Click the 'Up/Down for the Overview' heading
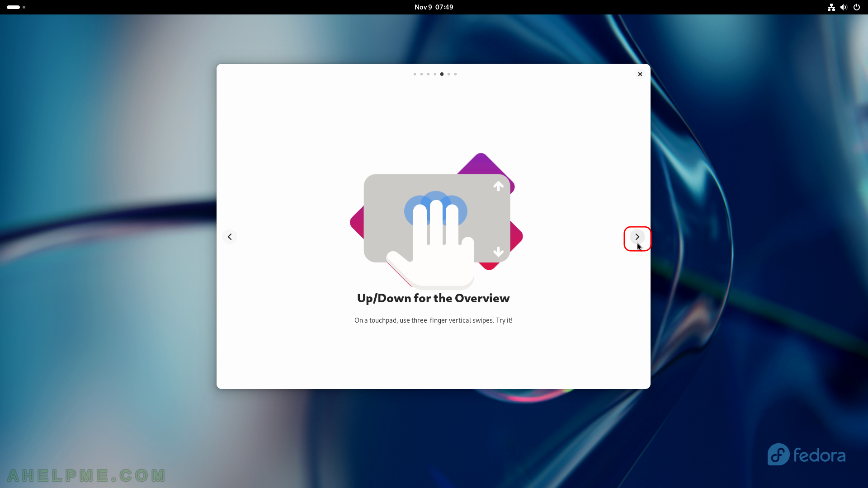 pyautogui.click(x=433, y=298)
